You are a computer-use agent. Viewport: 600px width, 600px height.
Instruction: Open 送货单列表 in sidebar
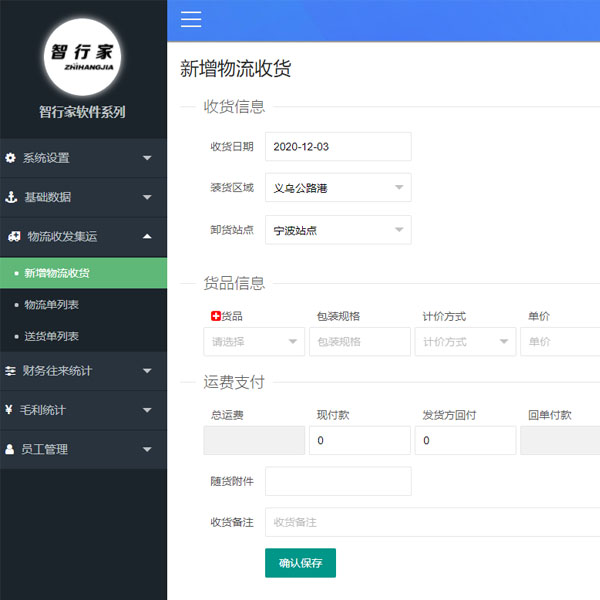(52, 336)
